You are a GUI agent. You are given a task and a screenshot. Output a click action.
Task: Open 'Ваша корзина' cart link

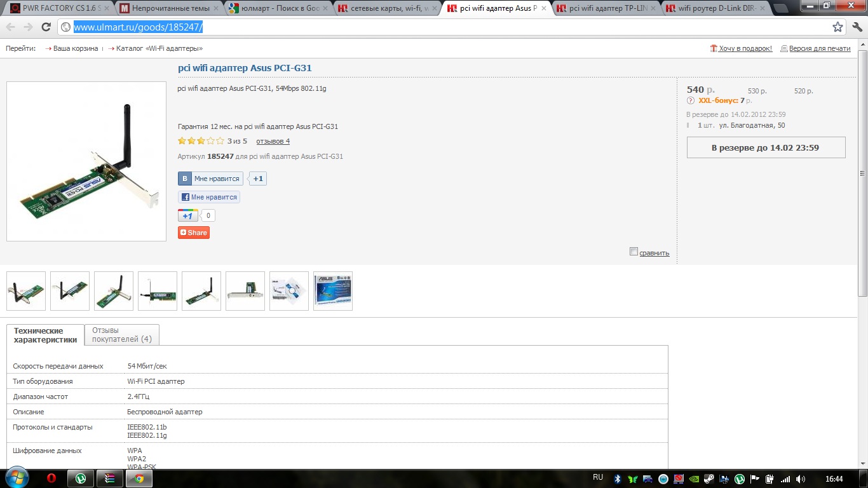75,48
